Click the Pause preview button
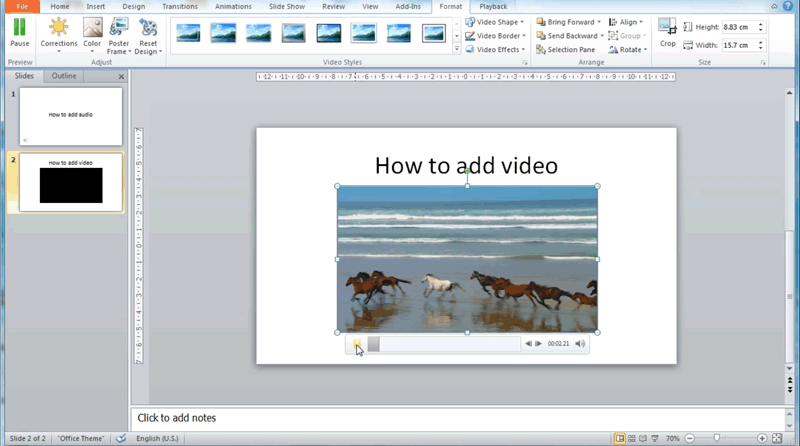Image resolution: width=800 pixels, height=446 pixels. pos(19,31)
